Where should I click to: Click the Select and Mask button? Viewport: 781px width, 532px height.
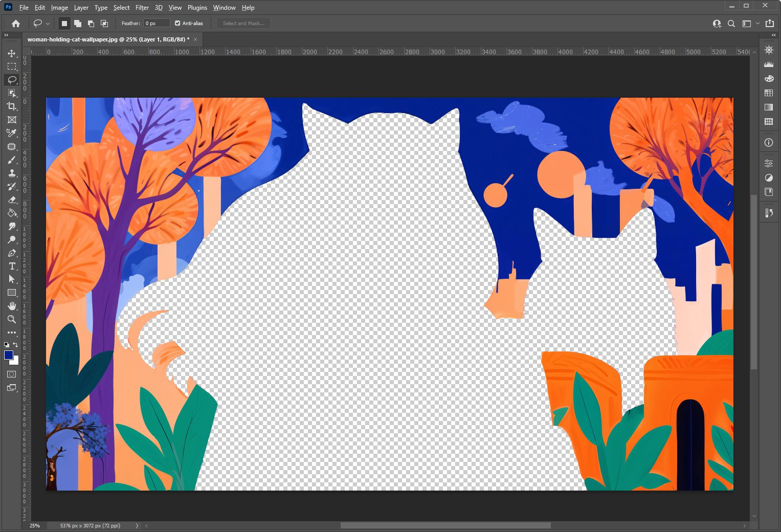tap(243, 24)
